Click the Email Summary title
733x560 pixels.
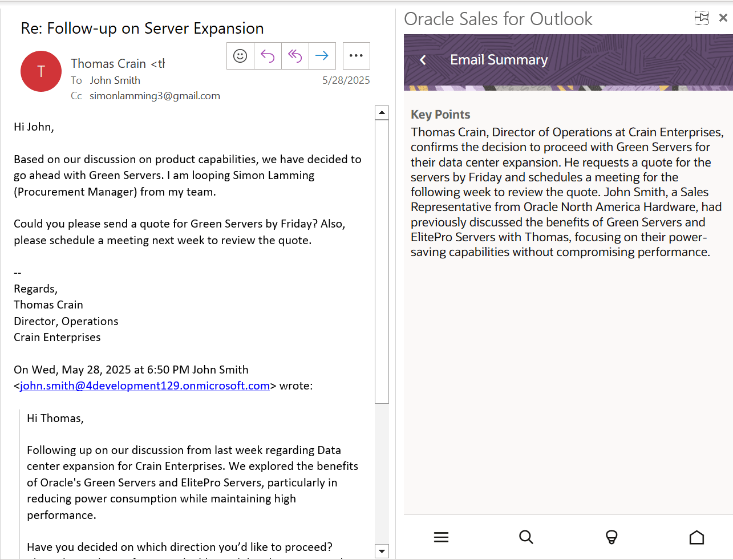[x=499, y=60]
